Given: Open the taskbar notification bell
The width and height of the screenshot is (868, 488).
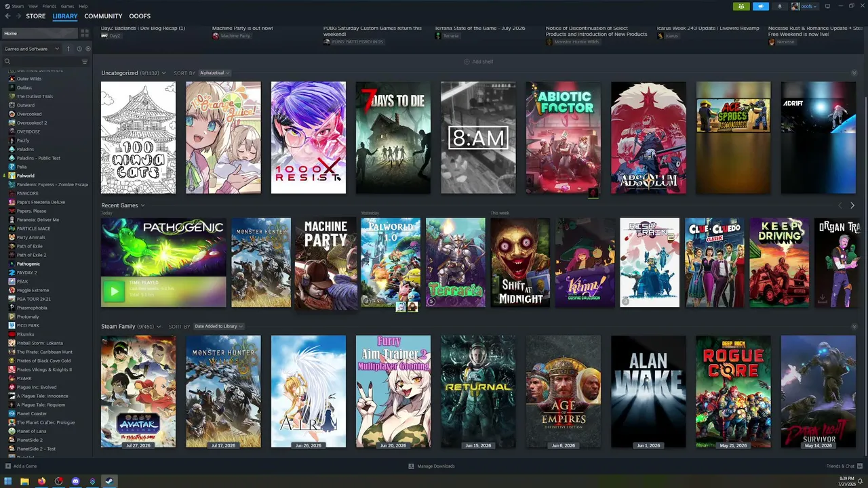Looking at the screenshot, I should [860, 481].
